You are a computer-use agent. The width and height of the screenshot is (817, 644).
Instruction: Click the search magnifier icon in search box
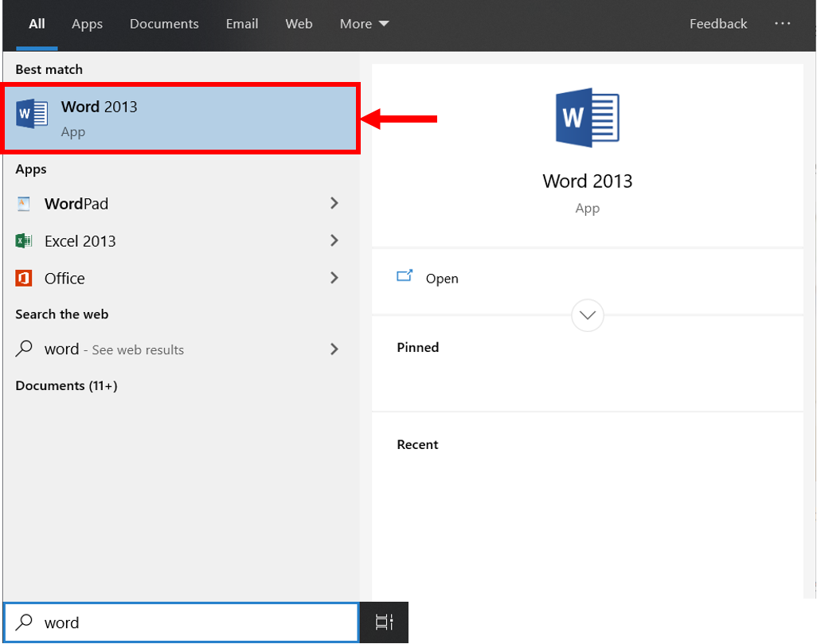[x=24, y=623]
